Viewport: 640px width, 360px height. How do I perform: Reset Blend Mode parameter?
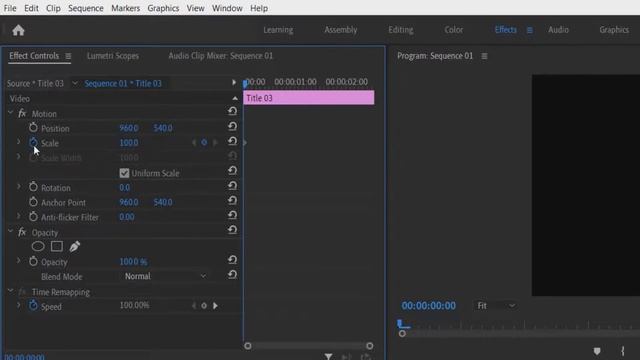[232, 275]
